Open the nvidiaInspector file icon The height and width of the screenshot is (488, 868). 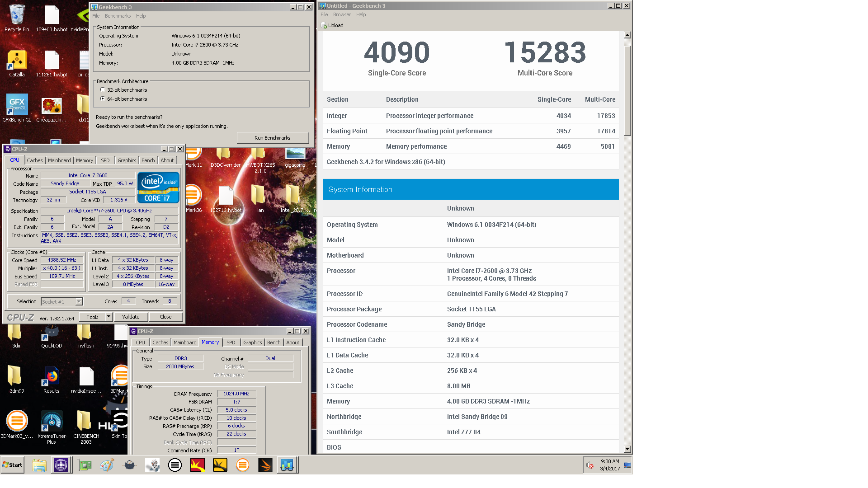click(86, 380)
